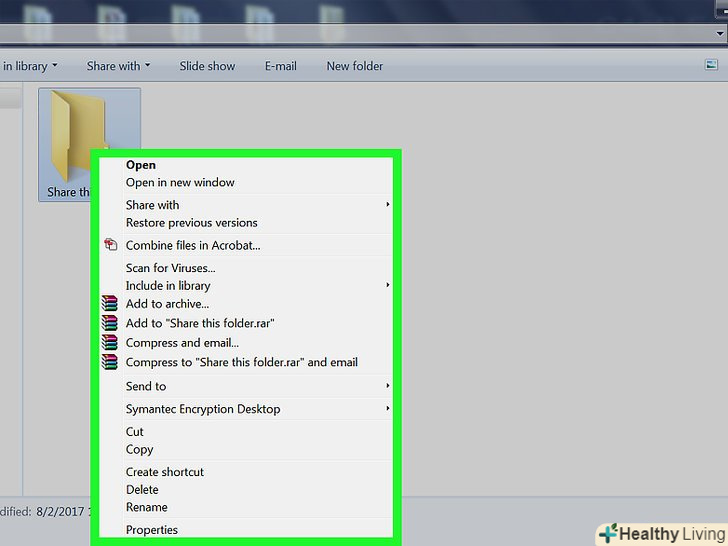Open Properties from the context menu
This screenshot has width=728, height=546.
pos(246,530)
